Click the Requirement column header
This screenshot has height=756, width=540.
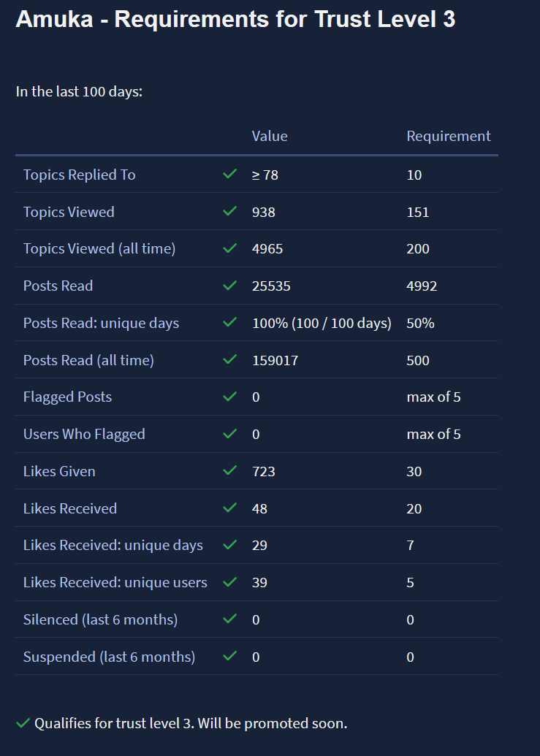[x=449, y=136]
